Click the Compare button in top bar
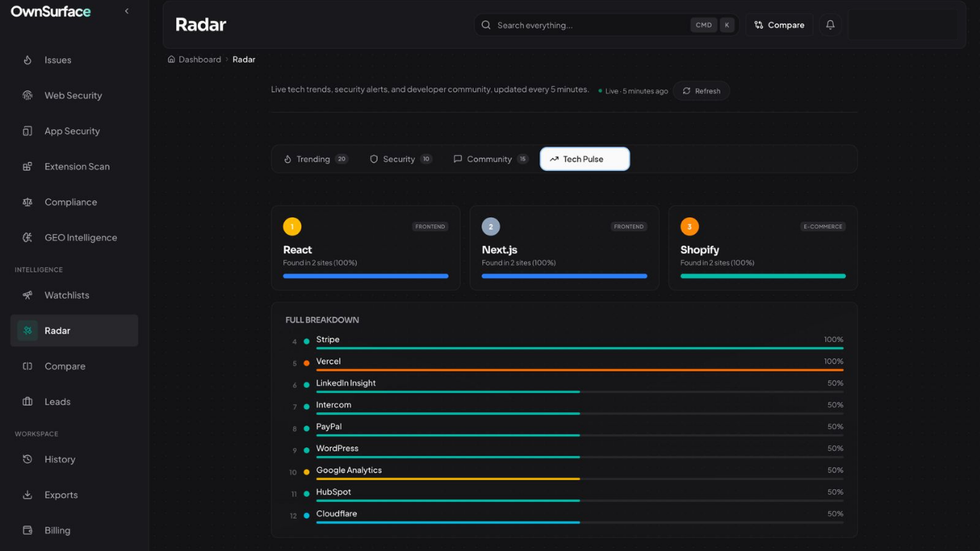This screenshot has height=551, width=980. click(779, 25)
